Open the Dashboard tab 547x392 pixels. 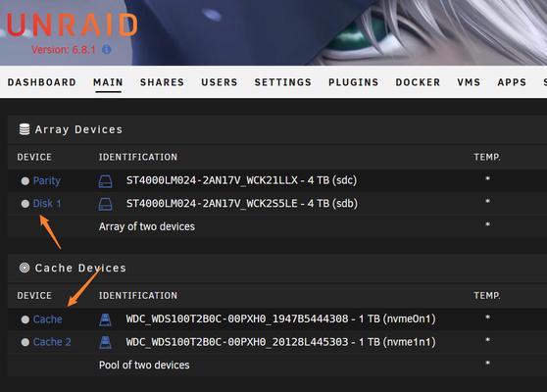[42, 82]
